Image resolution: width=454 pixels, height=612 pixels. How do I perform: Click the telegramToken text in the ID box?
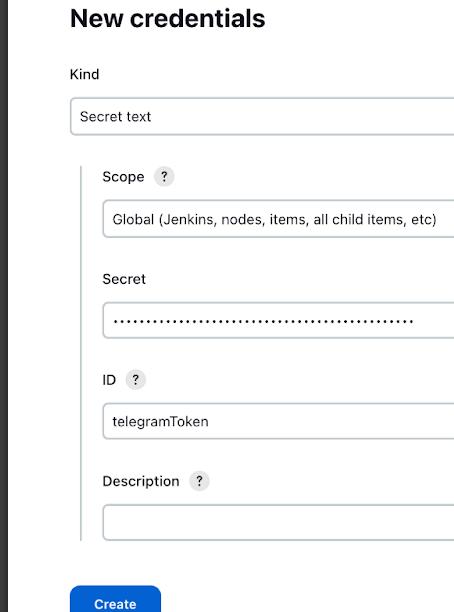pyautogui.click(x=160, y=422)
